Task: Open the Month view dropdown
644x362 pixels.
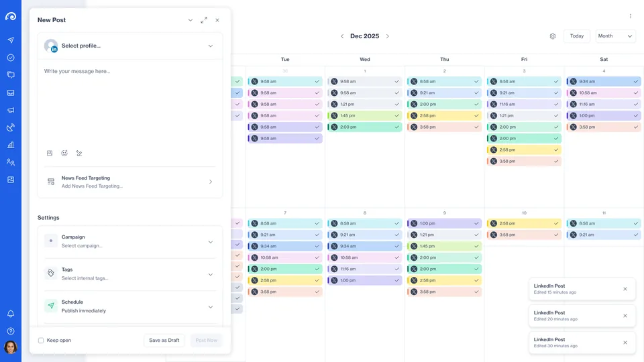Action: click(x=615, y=36)
